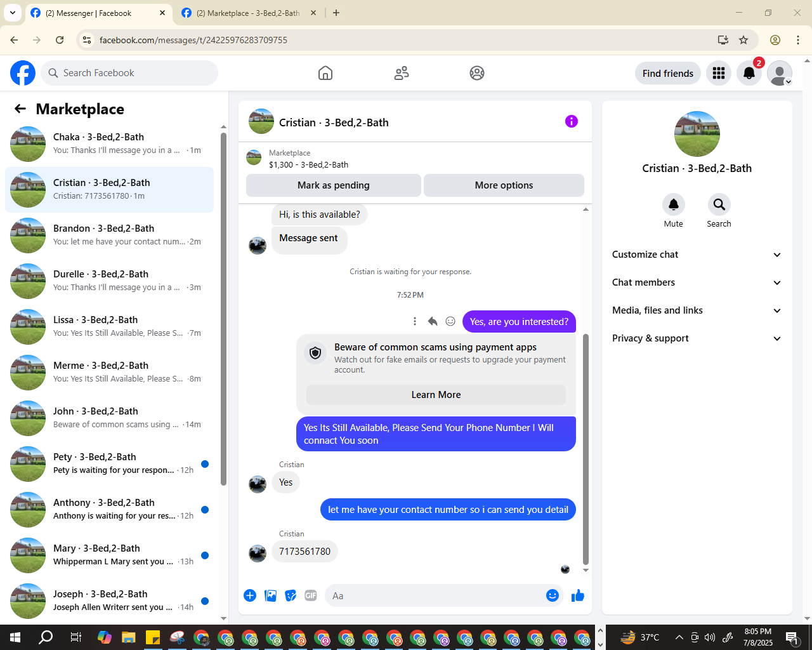Send a thumbs-up like
Image resolution: width=812 pixels, height=650 pixels.
click(578, 595)
